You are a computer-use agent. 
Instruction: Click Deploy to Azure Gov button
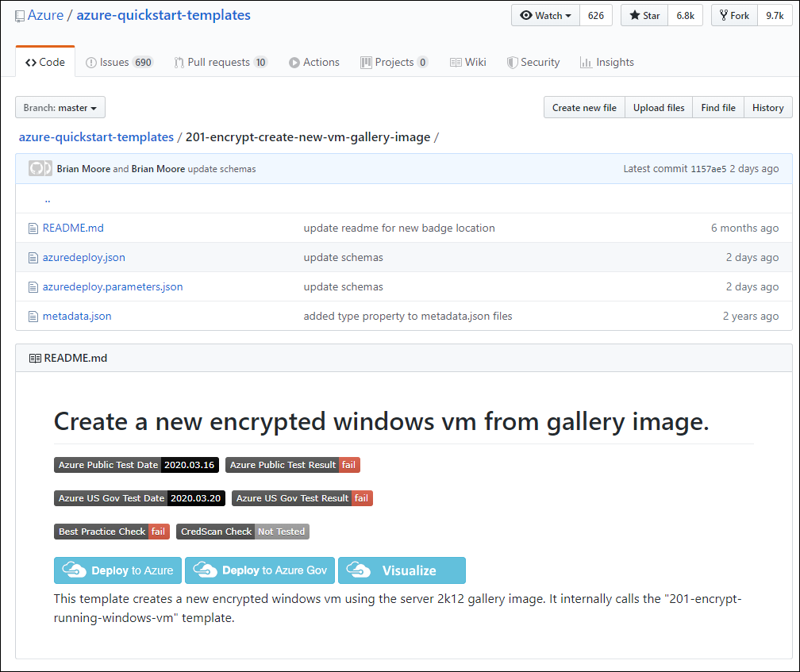point(260,570)
